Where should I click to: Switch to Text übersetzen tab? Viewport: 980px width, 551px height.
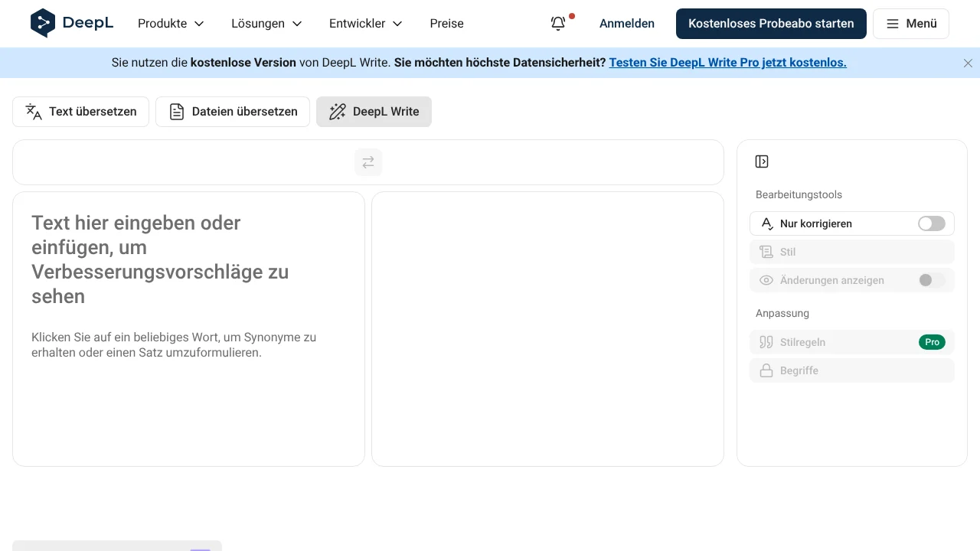coord(81,112)
